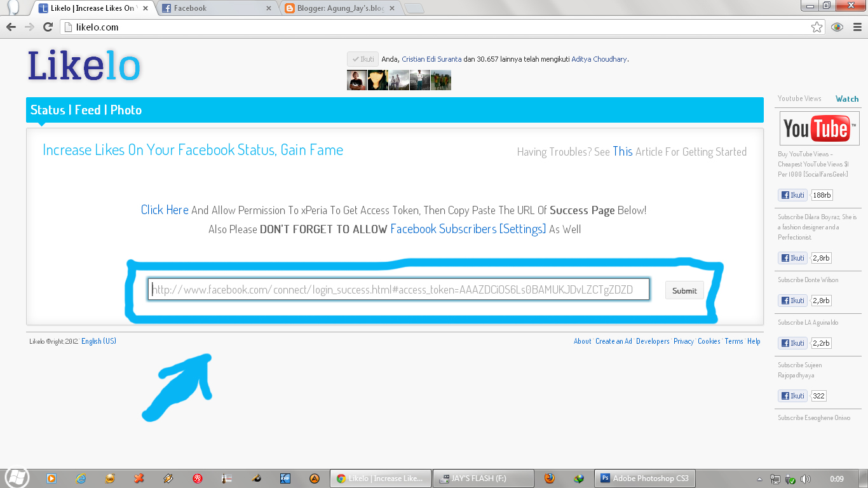Click 'Buy YouTube Views' ad text
This screenshot has width=868, height=488.
click(x=813, y=163)
